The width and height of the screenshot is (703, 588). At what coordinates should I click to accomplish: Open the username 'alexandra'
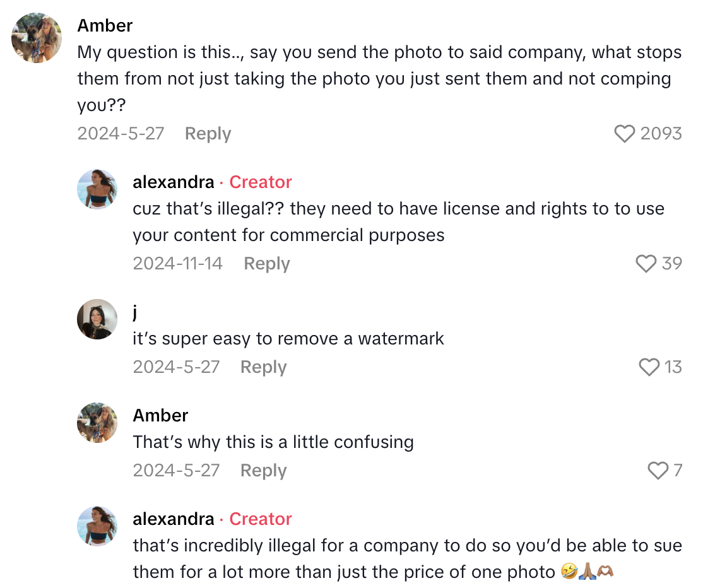(174, 182)
